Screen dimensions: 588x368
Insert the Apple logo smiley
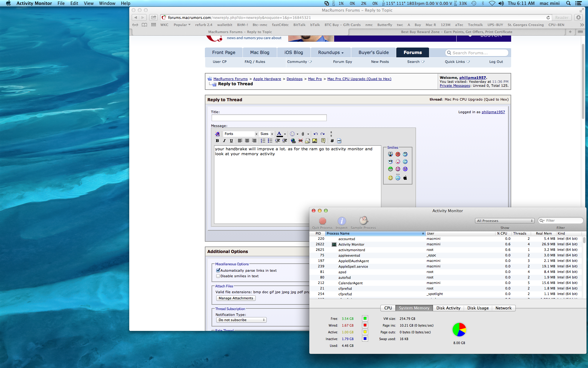405,178
